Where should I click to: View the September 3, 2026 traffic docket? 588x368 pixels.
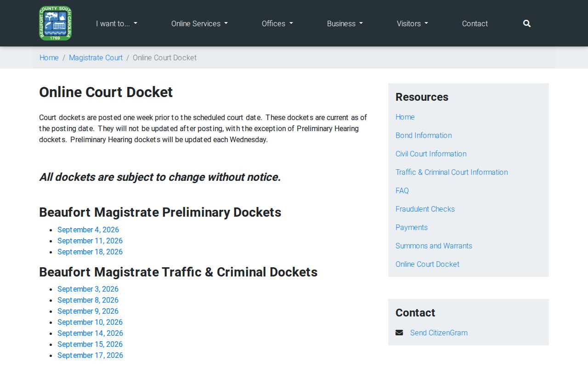click(88, 289)
